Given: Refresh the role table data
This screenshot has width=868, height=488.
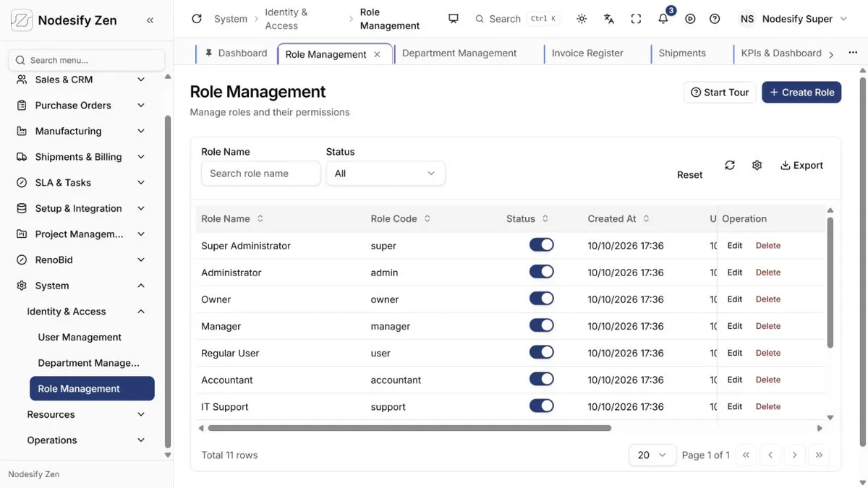Looking at the screenshot, I should (730, 165).
